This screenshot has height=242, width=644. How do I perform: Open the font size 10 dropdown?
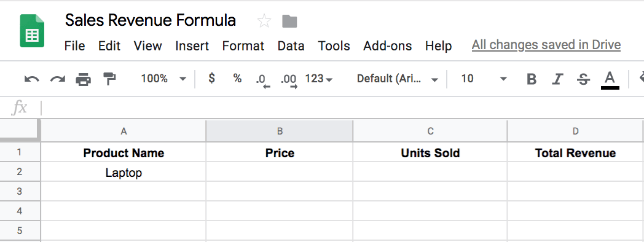(484, 79)
